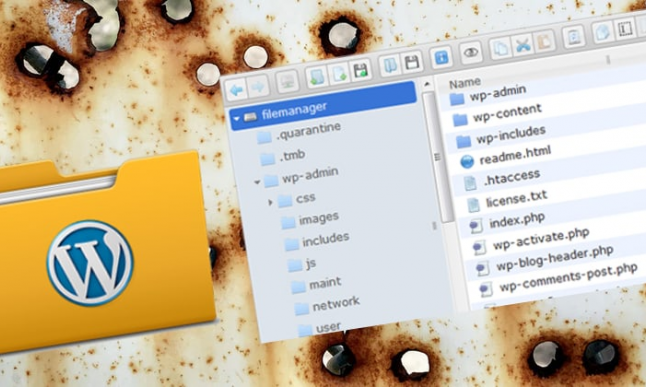Collapse the filemanager root node
The height and width of the screenshot is (387, 646).
pyautogui.click(x=236, y=118)
